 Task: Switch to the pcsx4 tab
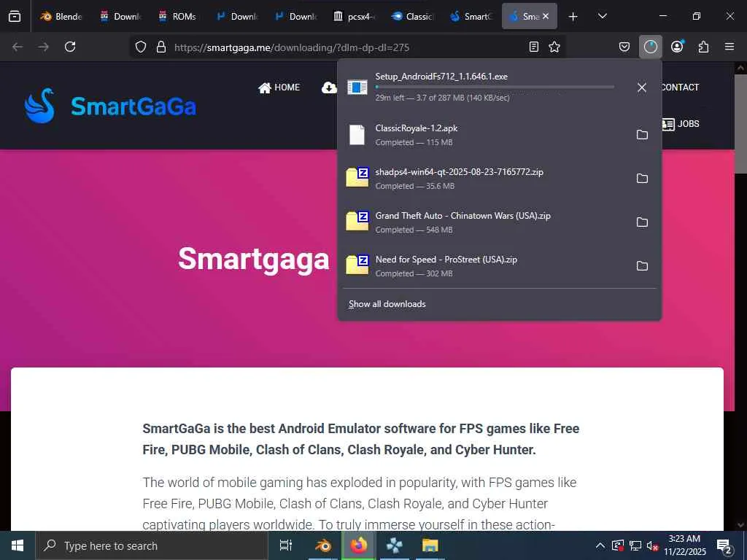point(354,16)
